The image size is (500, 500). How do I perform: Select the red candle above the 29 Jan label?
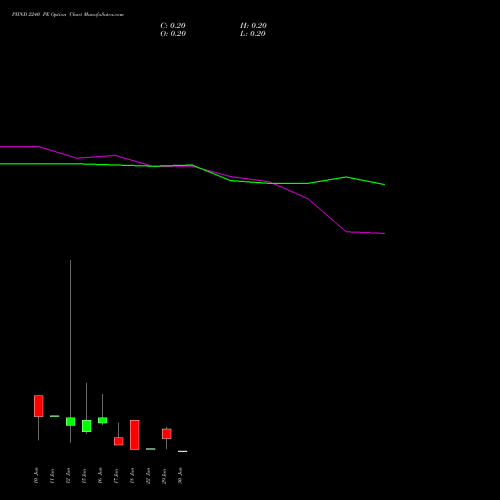(167, 434)
